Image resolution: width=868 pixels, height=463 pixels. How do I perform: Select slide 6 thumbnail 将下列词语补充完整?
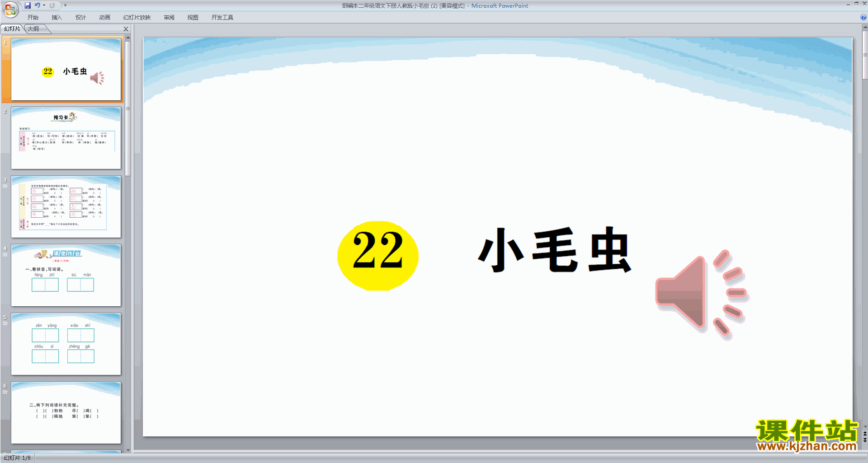pyautogui.click(x=66, y=412)
